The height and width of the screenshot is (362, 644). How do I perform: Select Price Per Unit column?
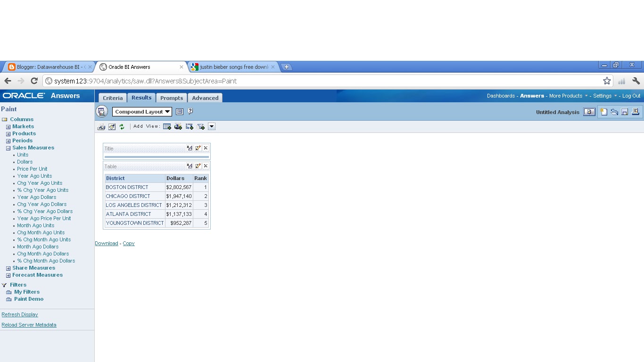[32, 169]
